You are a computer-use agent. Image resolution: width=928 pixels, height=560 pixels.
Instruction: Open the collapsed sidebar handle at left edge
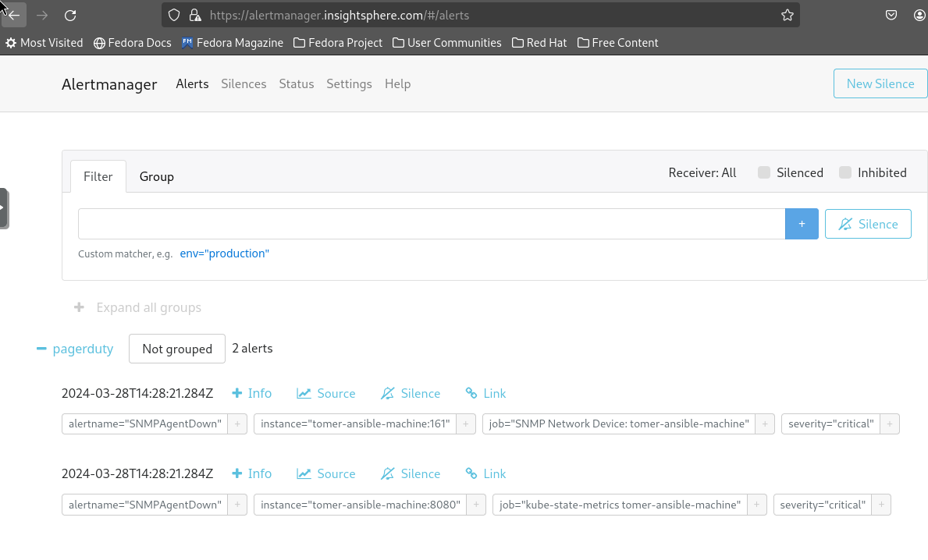click(4, 208)
